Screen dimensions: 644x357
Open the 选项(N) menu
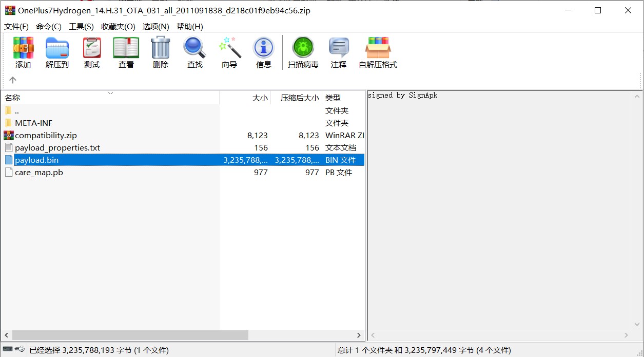pyautogui.click(x=156, y=27)
